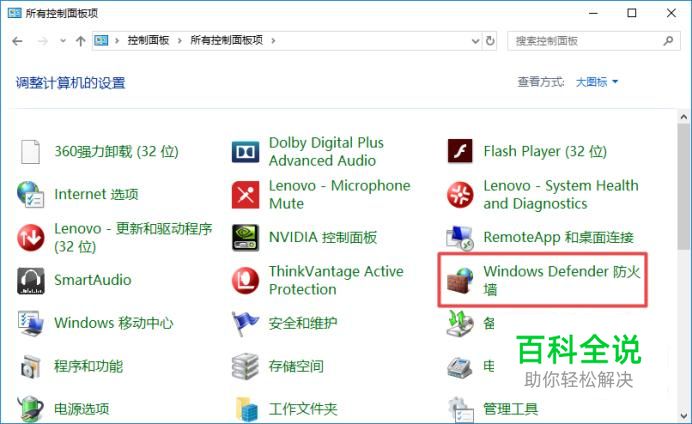Screen dimensions: 692x424
Task: Open 电源选项 link
Action: tap(82, 409)
